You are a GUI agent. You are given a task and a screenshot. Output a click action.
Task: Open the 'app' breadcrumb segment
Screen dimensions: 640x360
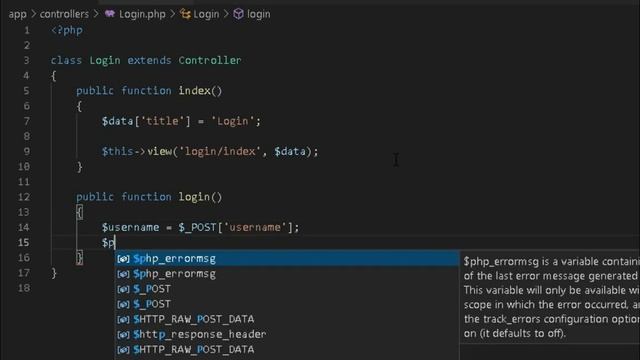17,14
